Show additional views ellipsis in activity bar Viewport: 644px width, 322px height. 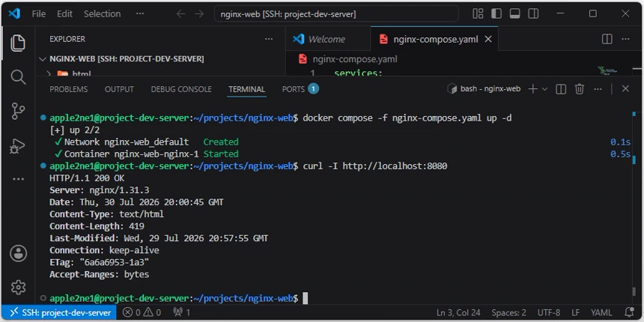(x=18, y=179)
